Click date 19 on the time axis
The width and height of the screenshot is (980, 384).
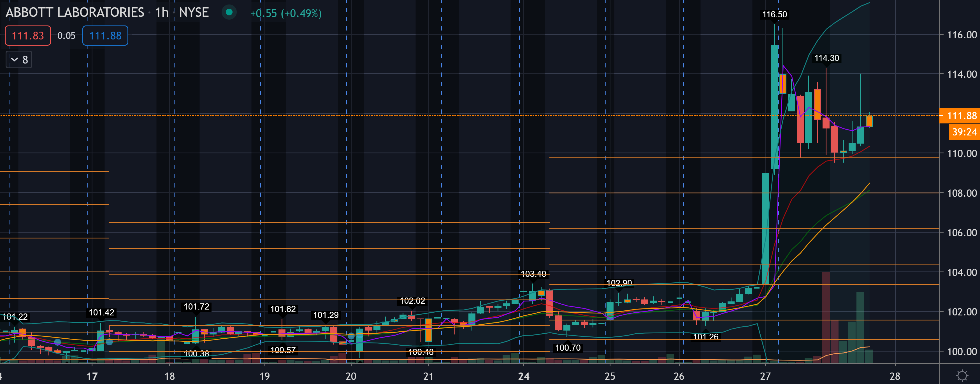click(264, 376)
